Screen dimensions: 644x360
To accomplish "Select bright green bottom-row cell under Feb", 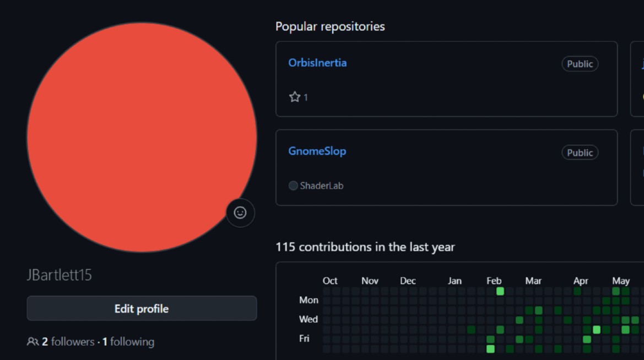I will click(490, 349).
